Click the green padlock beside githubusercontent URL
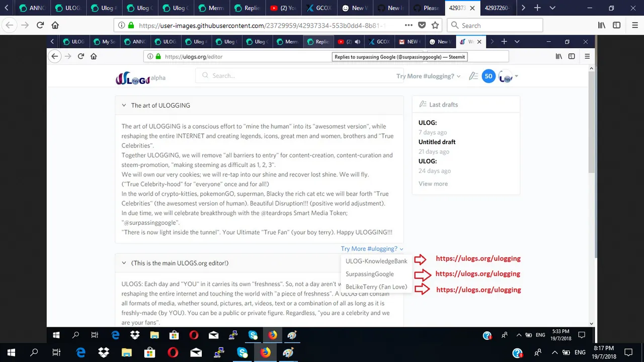 click(131, 25)
